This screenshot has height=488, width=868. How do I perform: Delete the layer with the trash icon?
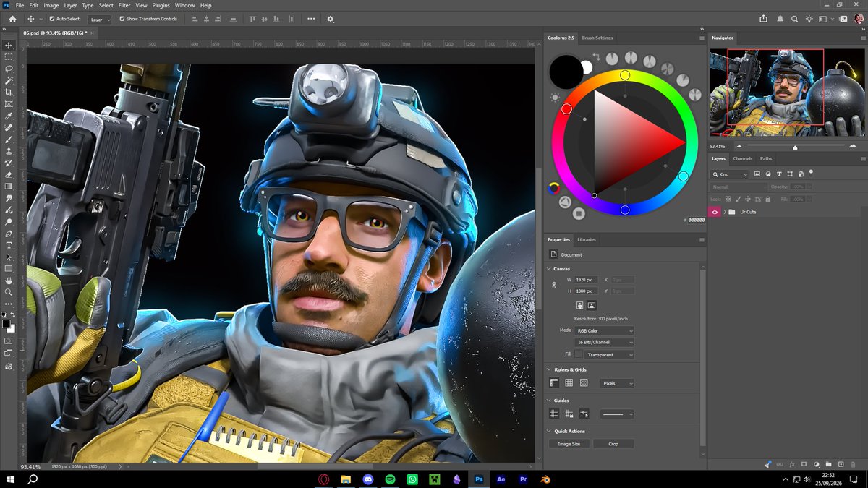(x=853, y=464)
